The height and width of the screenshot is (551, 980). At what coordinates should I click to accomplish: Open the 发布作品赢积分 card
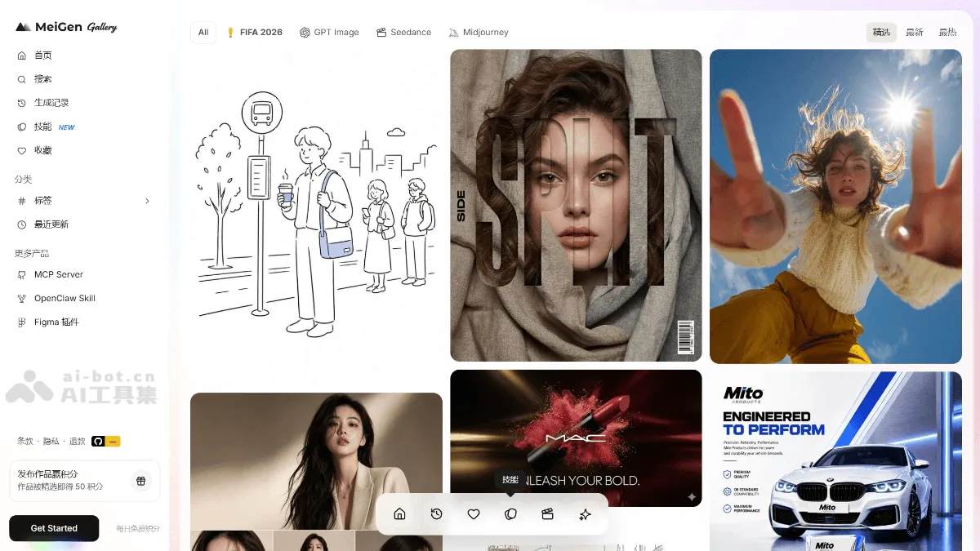pos(84,481)
